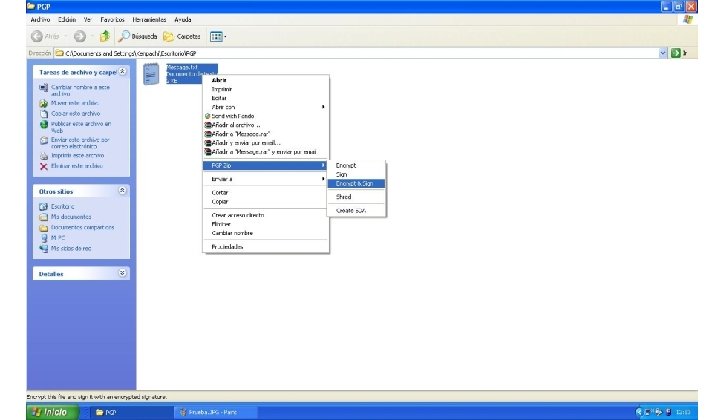Click the system tray clock

click(x=684, y=412)
